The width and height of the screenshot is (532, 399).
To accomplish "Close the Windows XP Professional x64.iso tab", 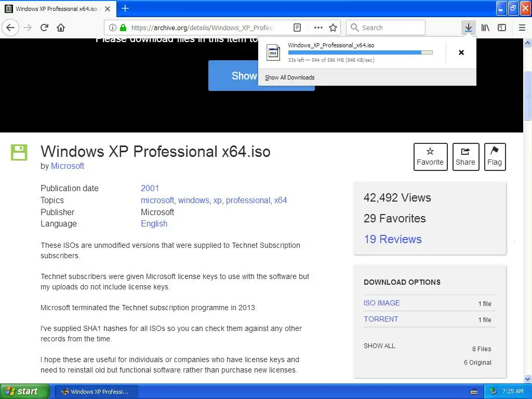I will (108, 9).
